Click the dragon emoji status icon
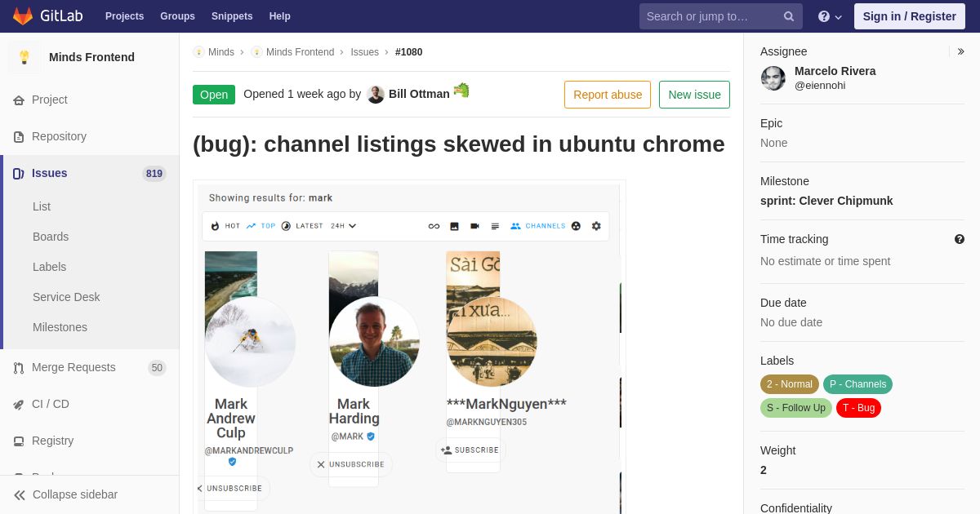The height and width of the screenshot is (514, 980). (461, 91)
